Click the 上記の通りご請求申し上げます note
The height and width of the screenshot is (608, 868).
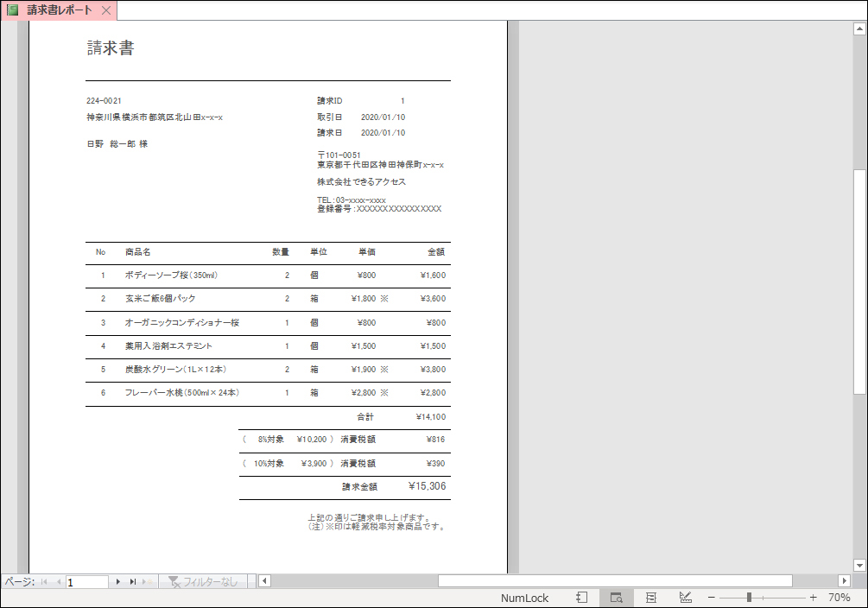370,517
